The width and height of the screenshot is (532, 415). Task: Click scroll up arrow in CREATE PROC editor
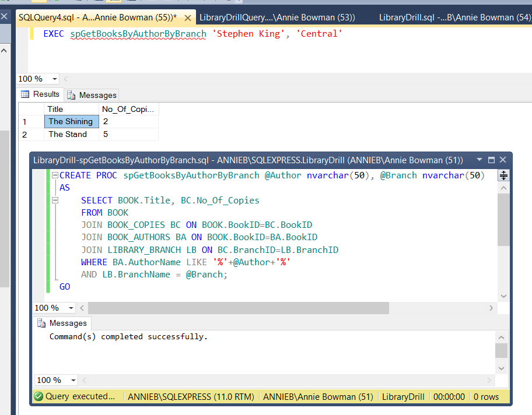(503, 188)
